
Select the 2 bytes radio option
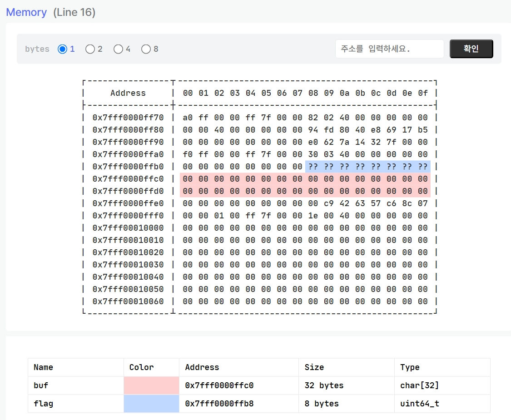(90, 49)
